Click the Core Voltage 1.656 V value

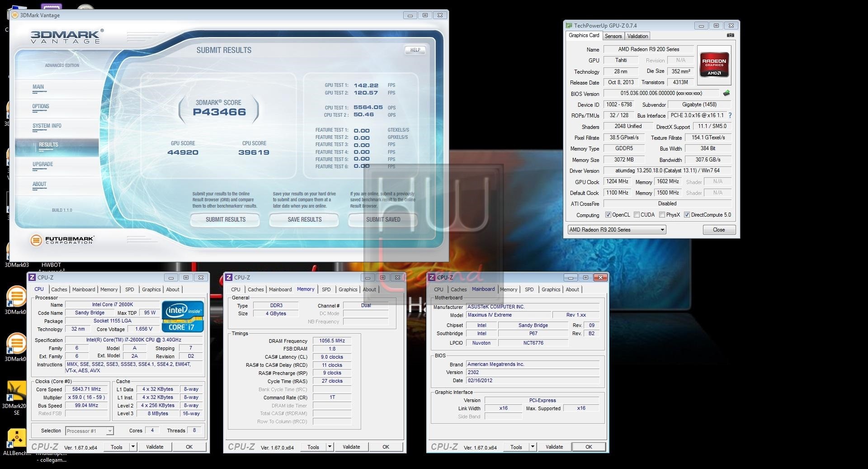click(x=144, y=329)
